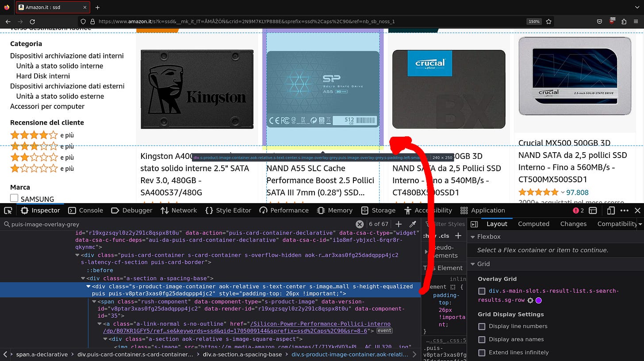Open the Firefox extensions puzzle icon
This screenshot has height=361, width=644.
point(624,21)
